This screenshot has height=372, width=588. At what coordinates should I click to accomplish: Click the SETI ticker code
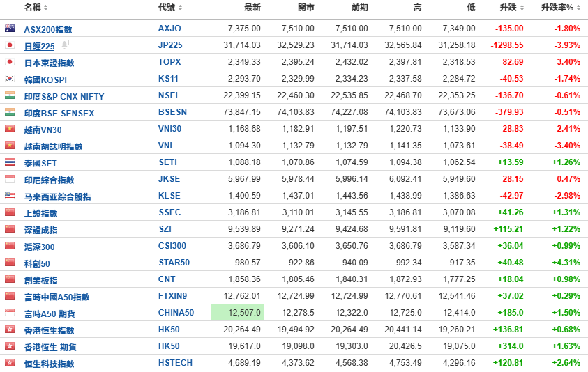[x=167, y=162]
